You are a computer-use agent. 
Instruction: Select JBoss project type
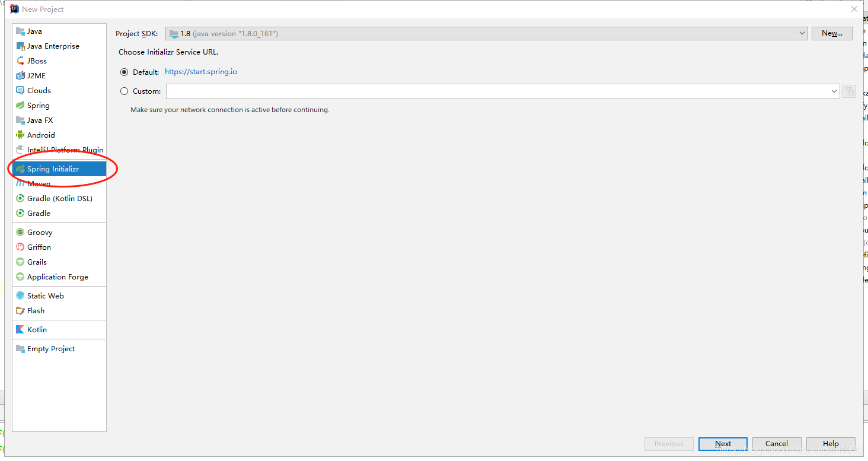[59, 61]
